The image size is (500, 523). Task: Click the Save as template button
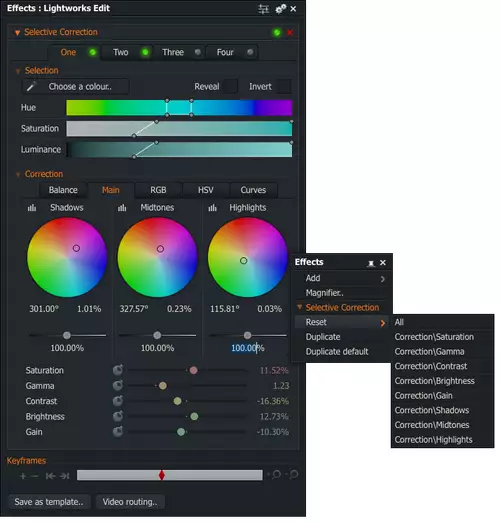pyautogui.click(x=49, y=502)
